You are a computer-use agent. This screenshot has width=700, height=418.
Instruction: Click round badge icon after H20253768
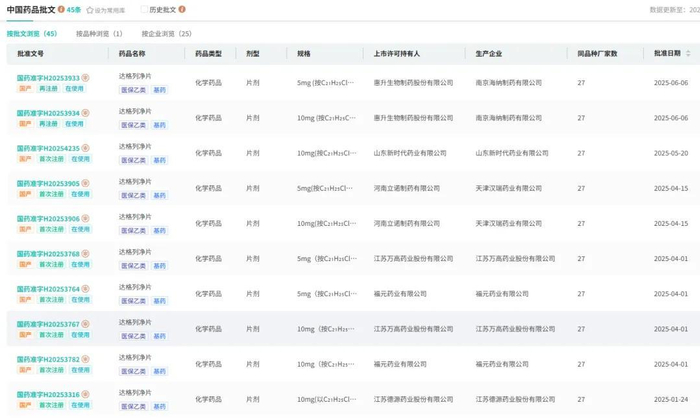(x=85, y=254)
